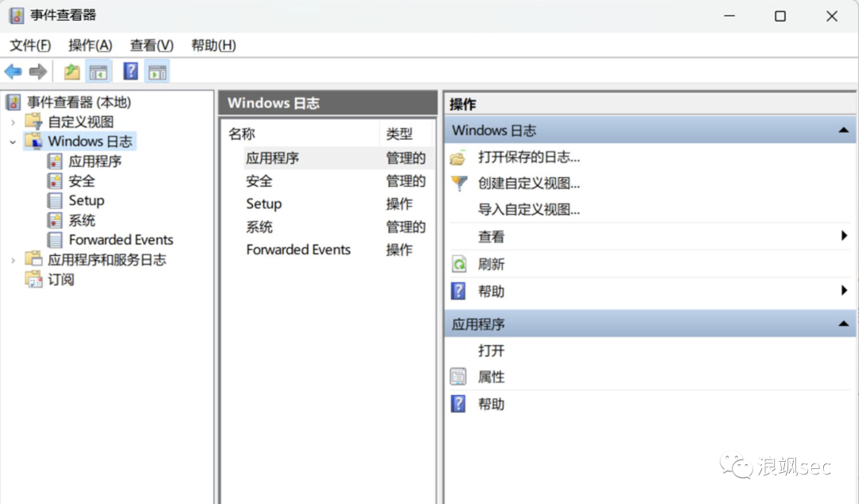Open the 帮助 submenu arrow under Windows 日志

[x=844, y=290]
